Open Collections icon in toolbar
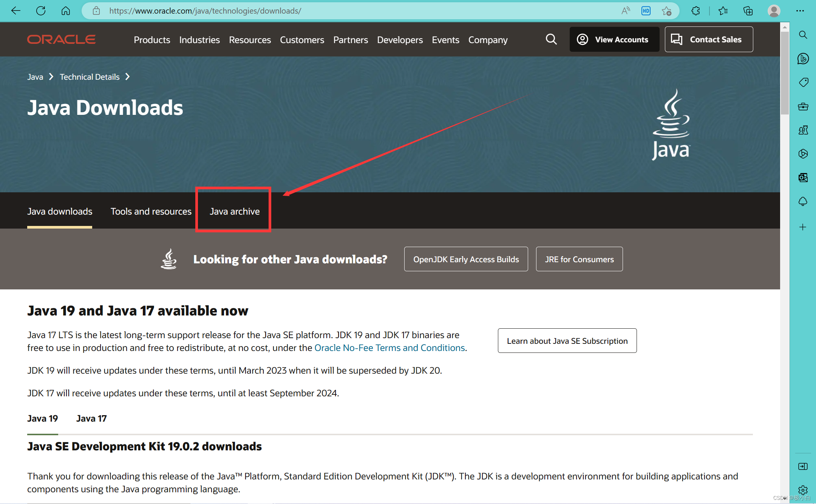816x504 pixels. click(748, 11)
